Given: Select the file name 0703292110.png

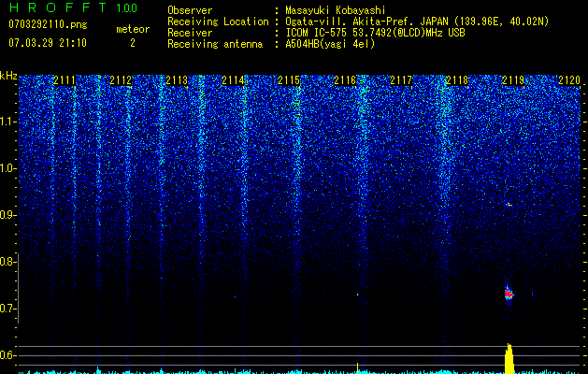Looking at the screenshot, I should click(x=48, y=24).
